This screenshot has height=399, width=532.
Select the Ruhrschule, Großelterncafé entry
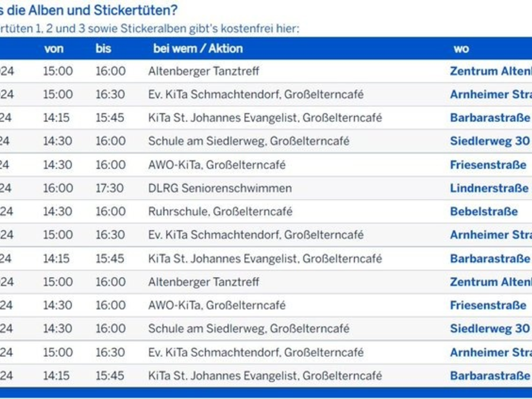(x=220, y=211)
